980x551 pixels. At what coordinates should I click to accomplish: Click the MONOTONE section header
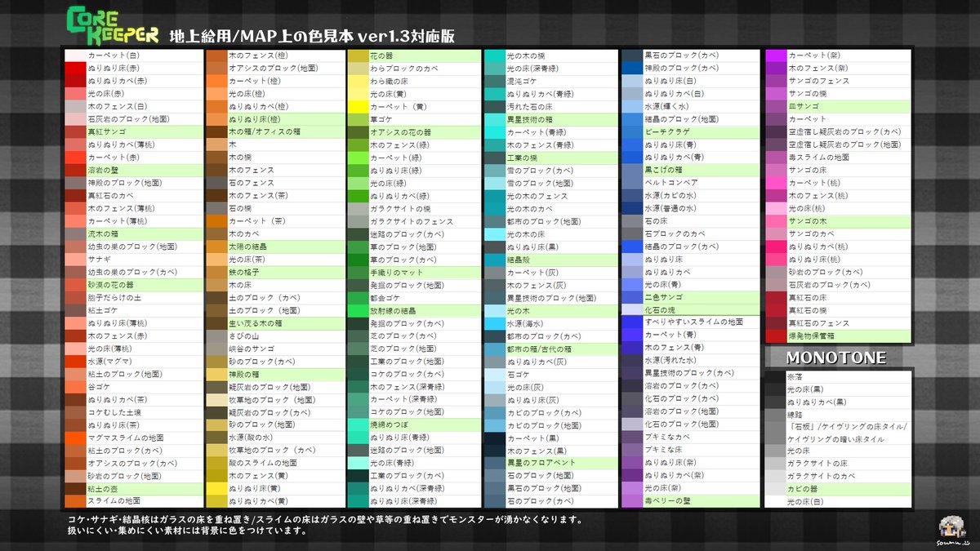pyautogui.click(x=836, y=358)
